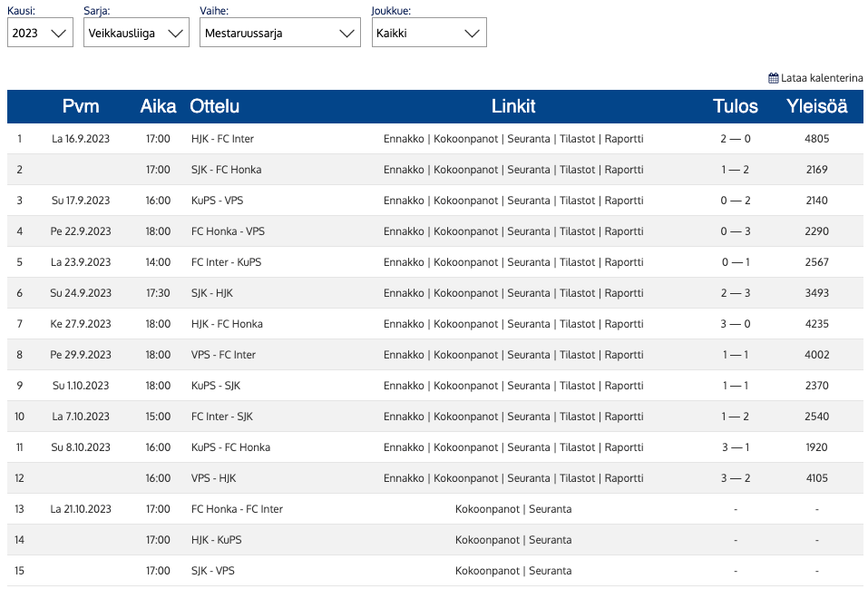The image size is (868, 589).
Task: Read Raportti for FC Inter - KuPS
Action: click(624, 262)
